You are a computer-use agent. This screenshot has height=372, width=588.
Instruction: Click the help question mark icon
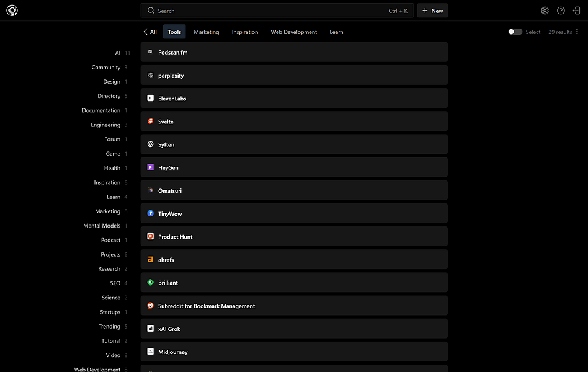coord(561,11)
